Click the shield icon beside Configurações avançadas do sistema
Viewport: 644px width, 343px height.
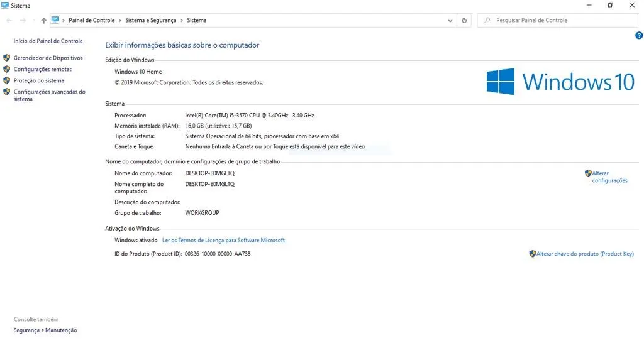click(x=6, y=92)
